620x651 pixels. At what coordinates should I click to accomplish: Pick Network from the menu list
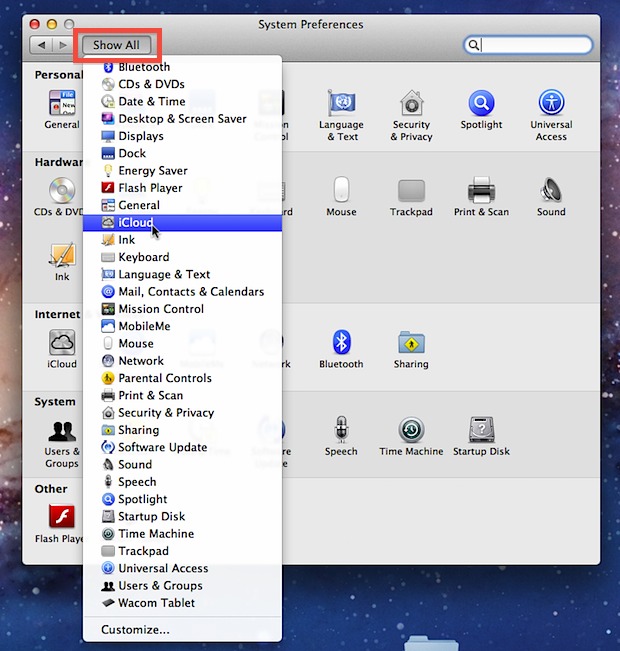pos(183,361)
